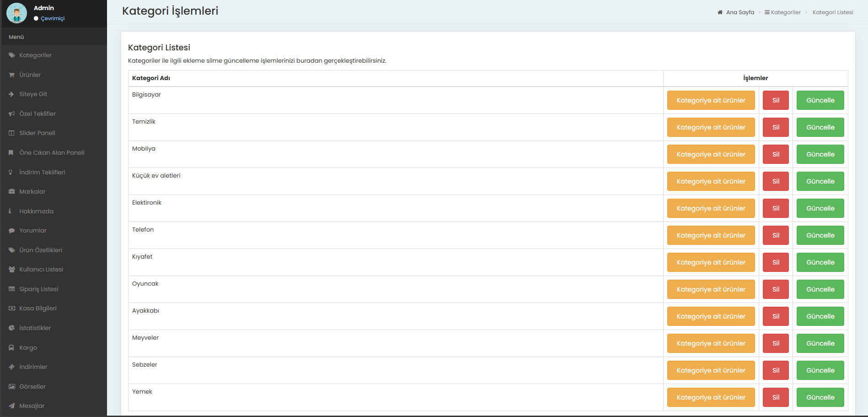Image resolution: width=868 pixels, height=417 pixels.
Task: Click the Admin profile avatar
Action: point(17,13)
